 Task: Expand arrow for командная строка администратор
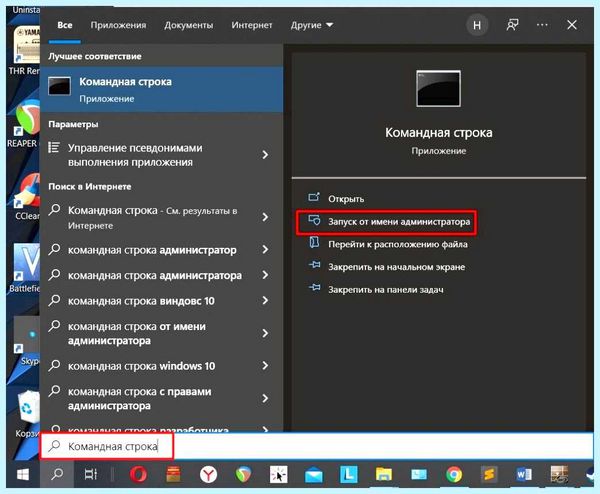(x=265, y=250)
